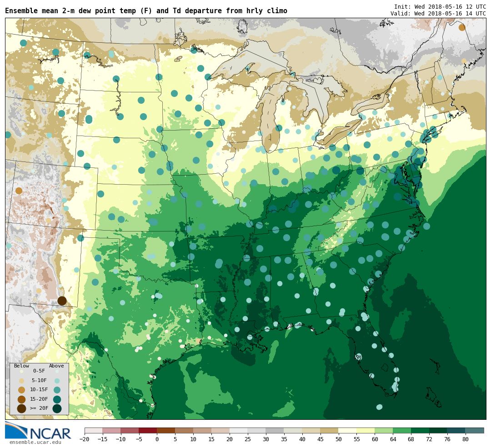Screen dimensions: 491x448
Task: Pick the last colorbar swatch beyond 80
Action: pos(475,430)
